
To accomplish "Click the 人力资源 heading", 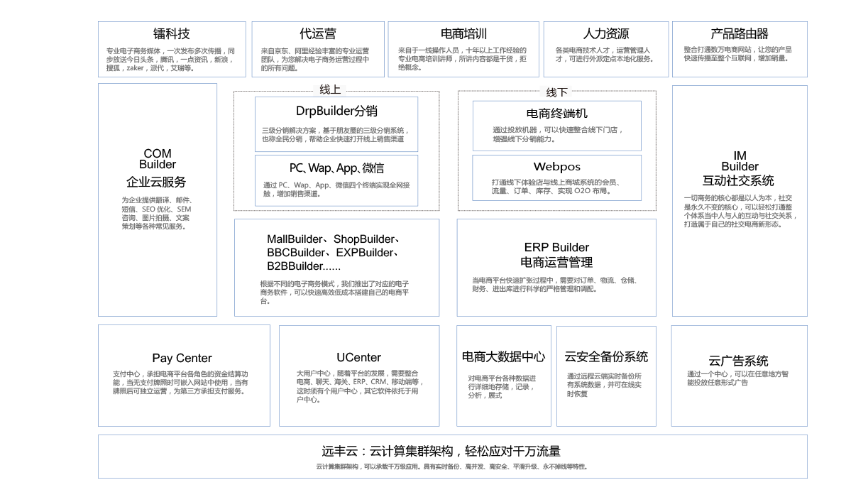I will (x=605, y=33).
